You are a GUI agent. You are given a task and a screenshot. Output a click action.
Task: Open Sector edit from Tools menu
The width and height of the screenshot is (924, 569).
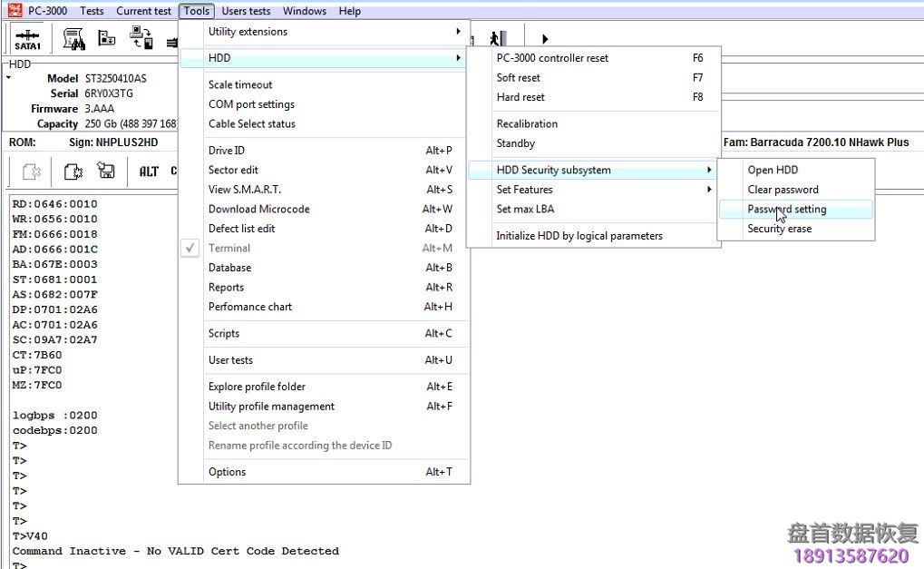pyautogui.click(x=233, y=170)
